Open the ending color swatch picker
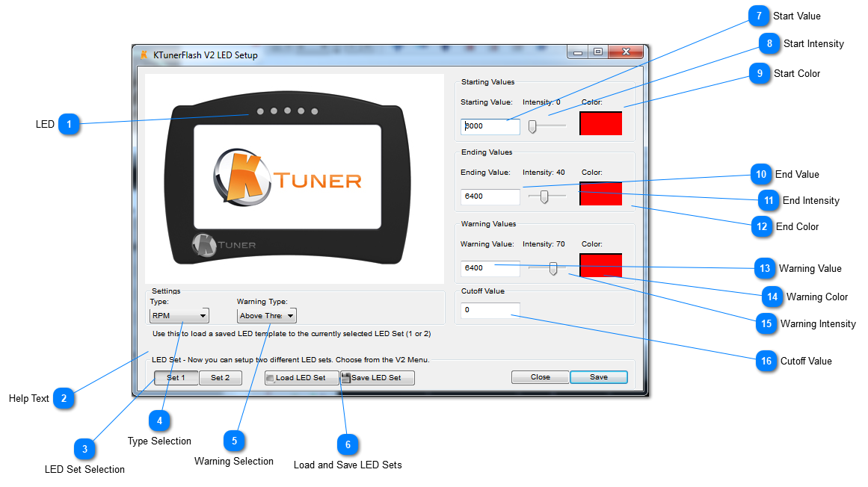868x487 pixels. point(600,193)
